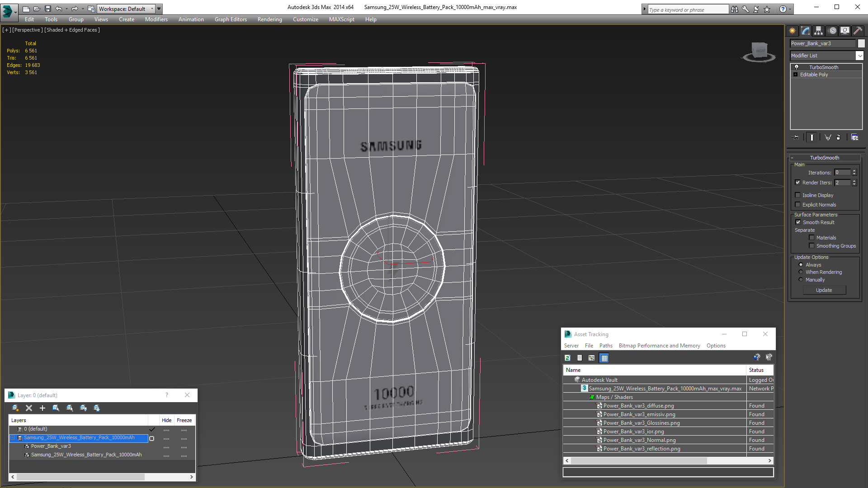
Task: Enable Isoline Display checkbox
Action: pyautogui.click(x=797, y=195)
